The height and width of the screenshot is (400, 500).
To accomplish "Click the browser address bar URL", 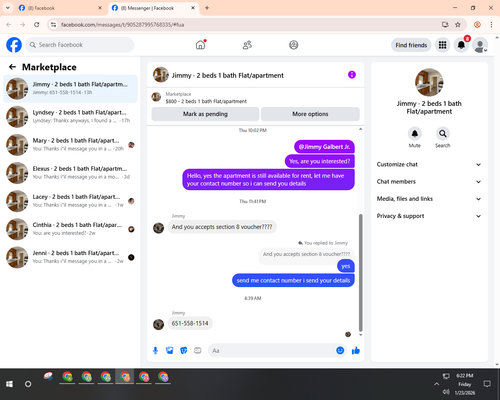I will click(122, 25).
